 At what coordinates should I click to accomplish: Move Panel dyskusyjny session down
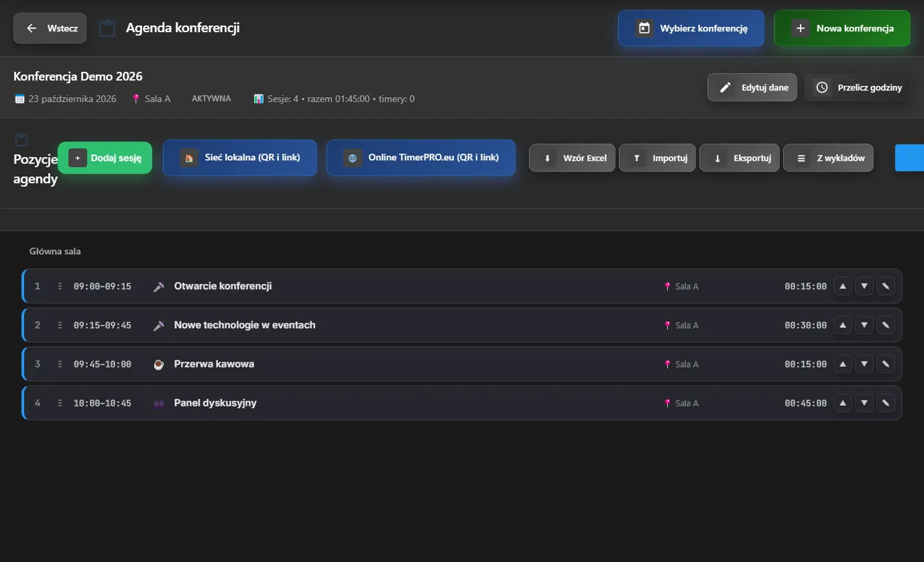(x=864, y=403)
